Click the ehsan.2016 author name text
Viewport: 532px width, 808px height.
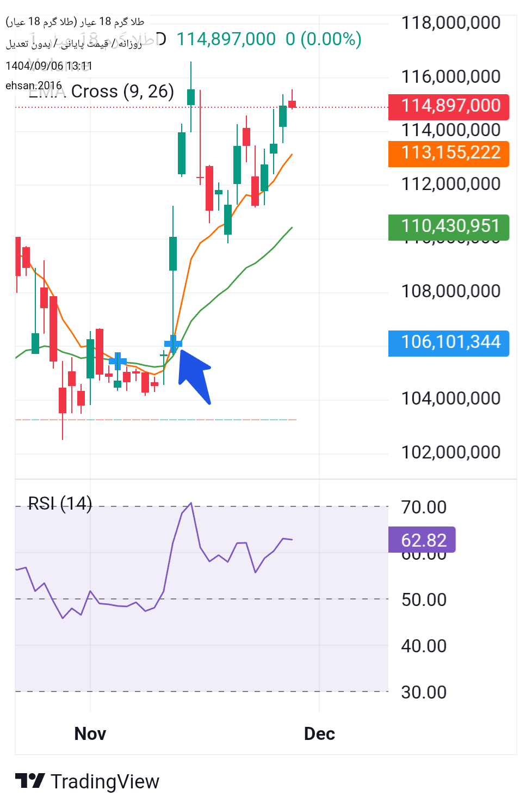34,85
